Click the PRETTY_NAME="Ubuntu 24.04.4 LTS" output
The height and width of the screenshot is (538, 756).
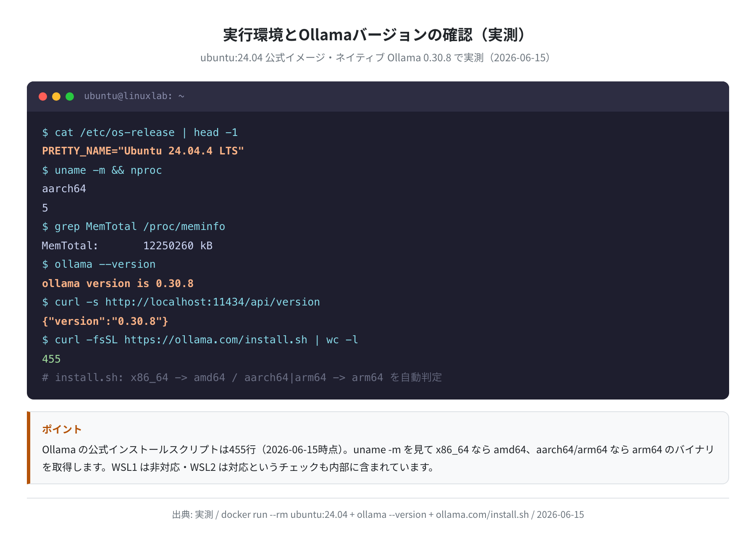143,151
